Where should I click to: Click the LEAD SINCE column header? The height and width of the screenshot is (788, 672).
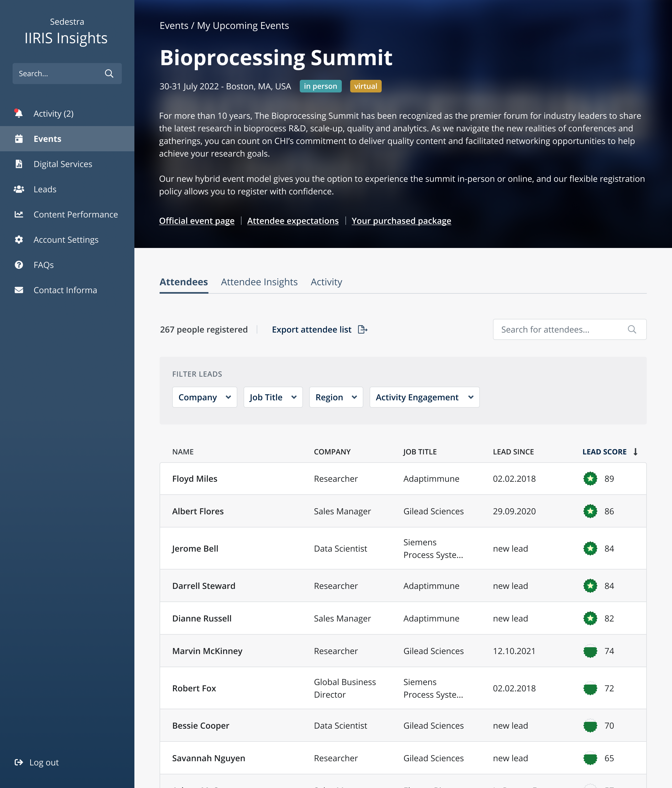(x=513, y=452)
